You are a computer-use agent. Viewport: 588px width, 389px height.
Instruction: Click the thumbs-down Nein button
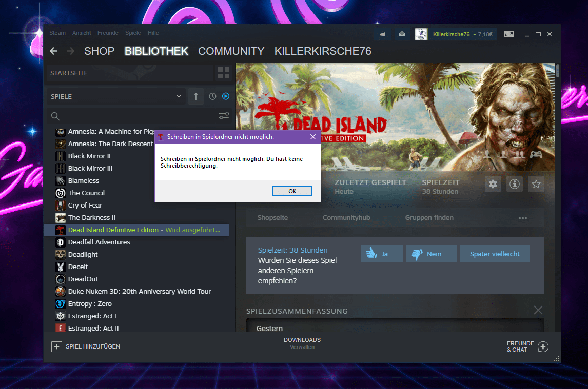431,254
